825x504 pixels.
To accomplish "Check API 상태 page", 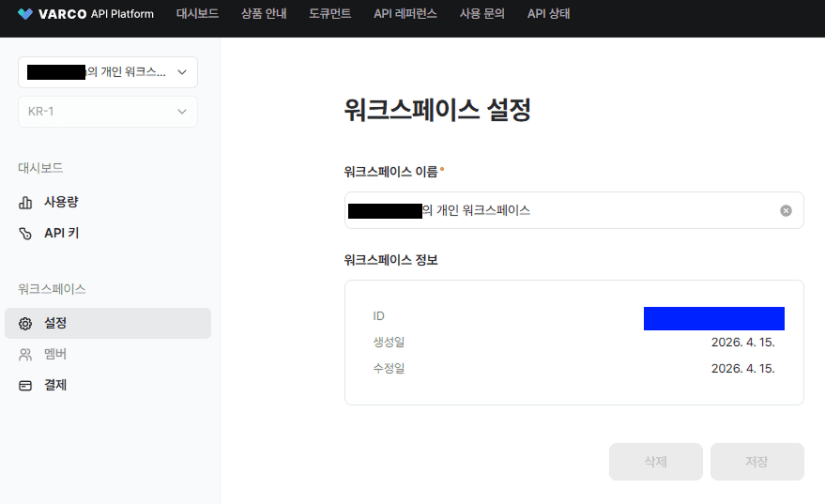I will [548, 14].
